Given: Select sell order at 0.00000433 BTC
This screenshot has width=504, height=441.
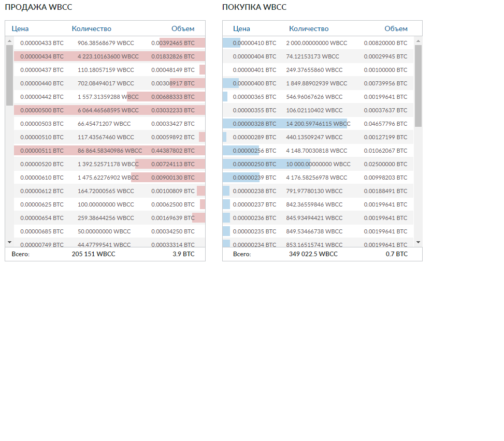Looking at the screenshot, I should click(x=42, y=43).
